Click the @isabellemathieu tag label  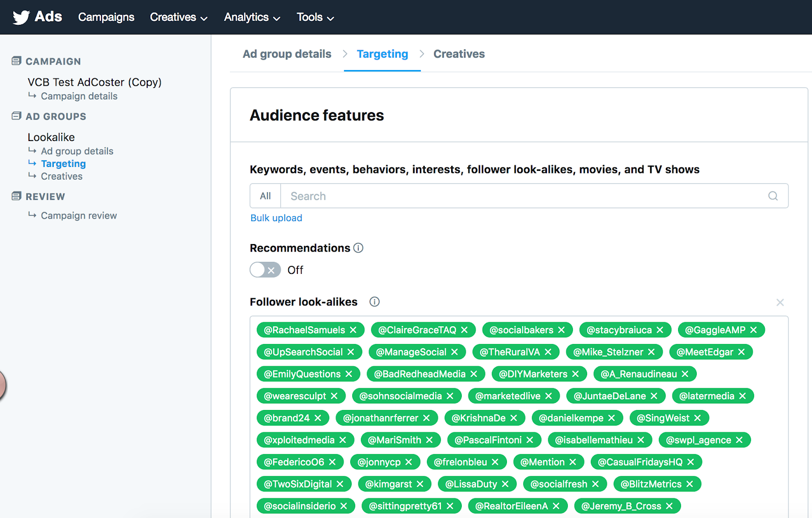tap(594, 440)
